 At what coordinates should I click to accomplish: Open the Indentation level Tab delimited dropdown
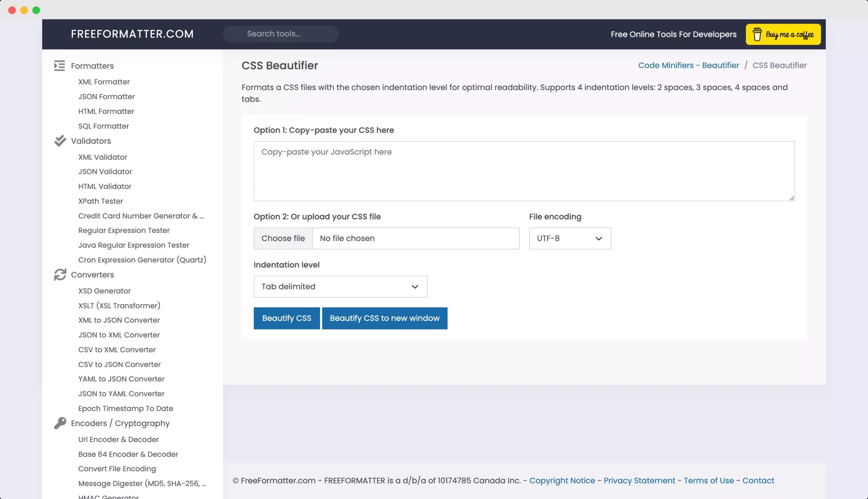[x=340, y=286]
